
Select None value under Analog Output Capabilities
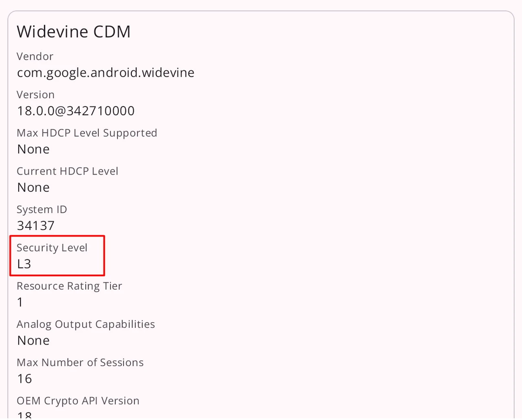(x=33, y=340)
